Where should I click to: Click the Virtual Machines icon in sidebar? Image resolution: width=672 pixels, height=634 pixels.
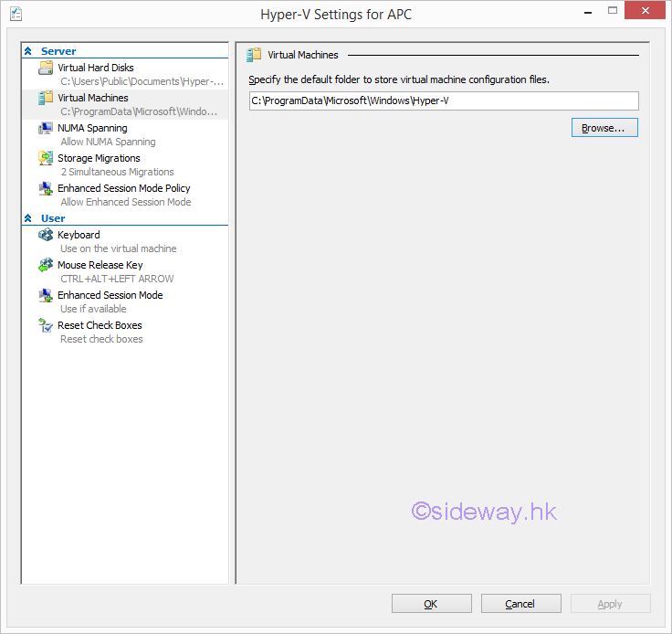[46, 99]
